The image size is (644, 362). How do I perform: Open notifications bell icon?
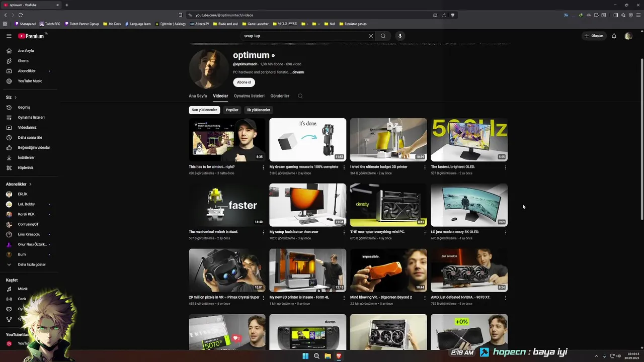click(614, 36)
